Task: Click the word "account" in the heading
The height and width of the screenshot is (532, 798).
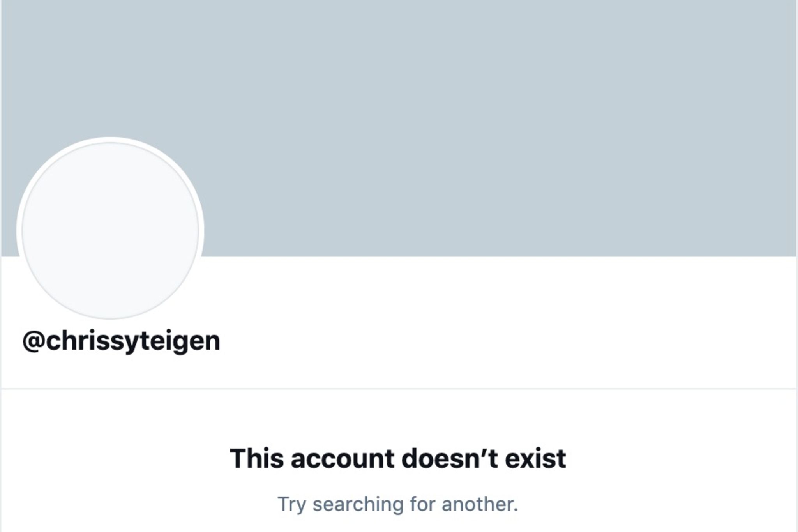Action: coord(343,459)
